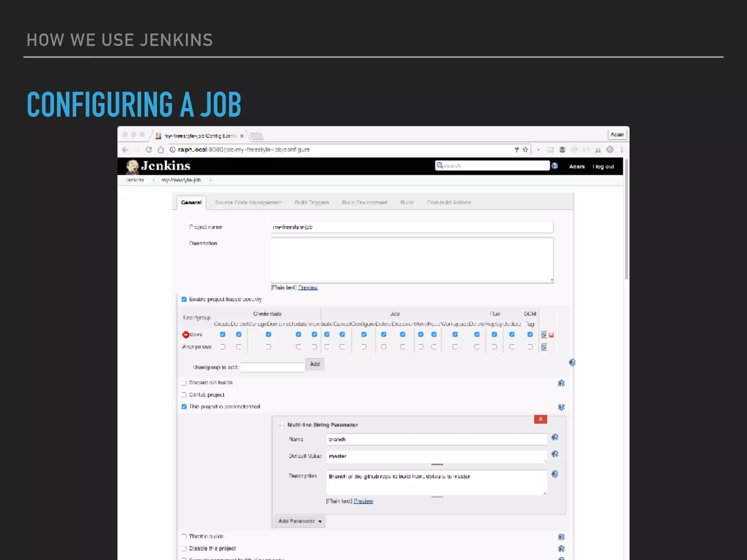Viewport: 747px width, 560px height.
Task: Bookmark this page with the star icon
Action: tap(525, 149)
